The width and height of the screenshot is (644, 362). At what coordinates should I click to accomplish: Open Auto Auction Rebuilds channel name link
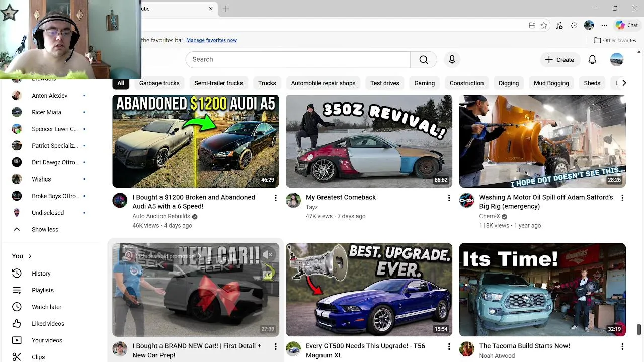[161, 216]
